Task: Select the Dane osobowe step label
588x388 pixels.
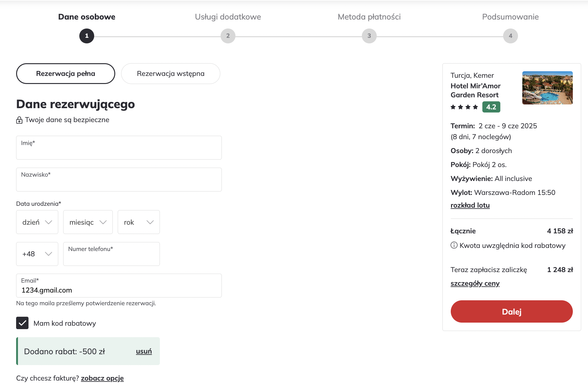Action: pos(87,17)
